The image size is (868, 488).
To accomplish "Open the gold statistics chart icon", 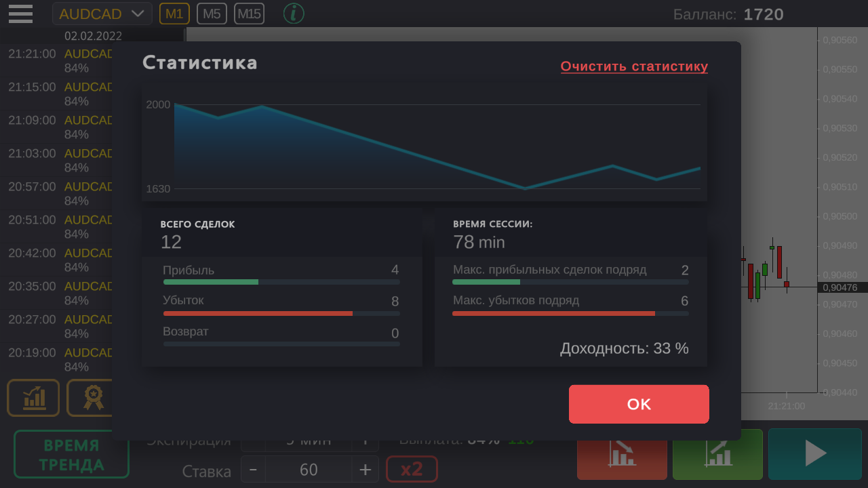I will click(33, 398).
